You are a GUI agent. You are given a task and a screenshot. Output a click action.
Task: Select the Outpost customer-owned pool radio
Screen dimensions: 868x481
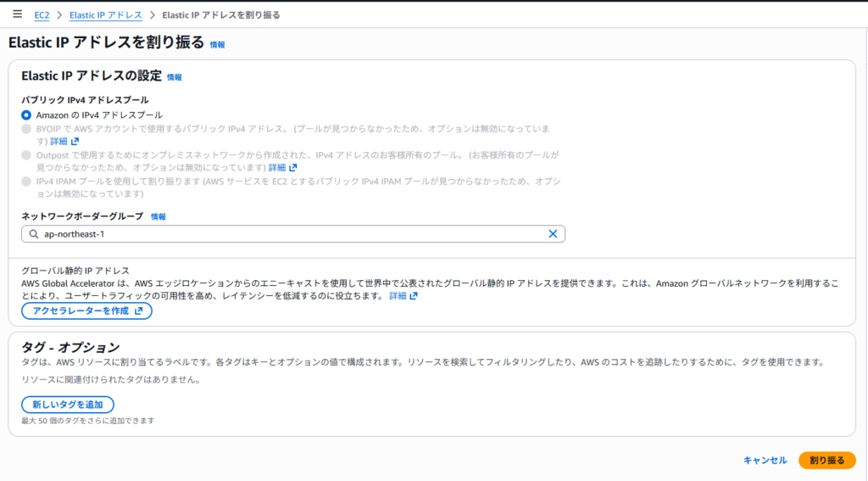coord(26,155)
